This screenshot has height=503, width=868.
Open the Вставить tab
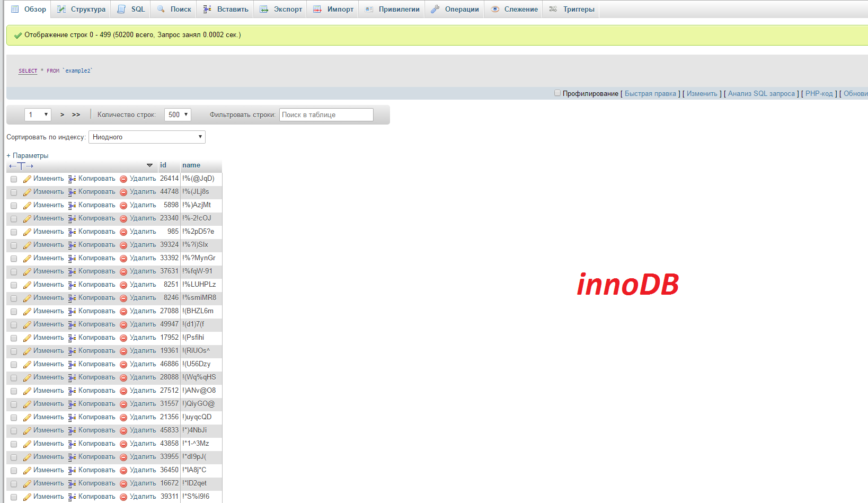point(225,9)
